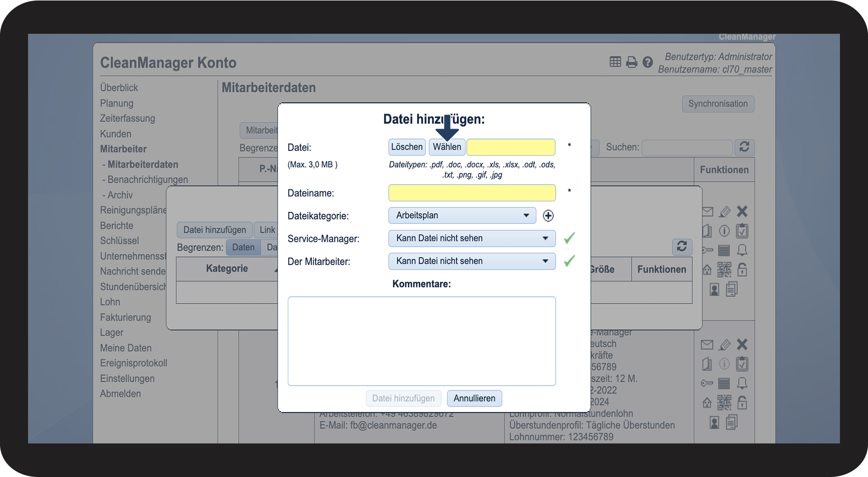
Task: Open Berichte in the sidebar
Action: click(x=116, y=225)
